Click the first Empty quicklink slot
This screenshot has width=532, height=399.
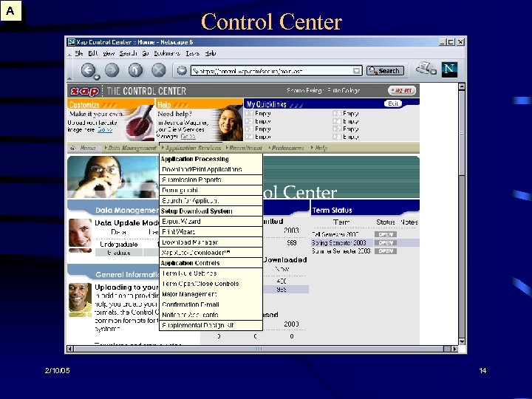pos(258,113)
